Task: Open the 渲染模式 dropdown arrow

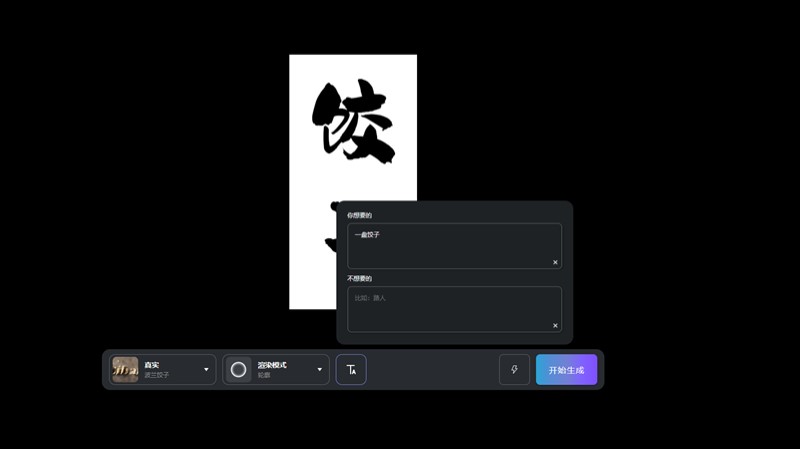Action: point(320,370)
